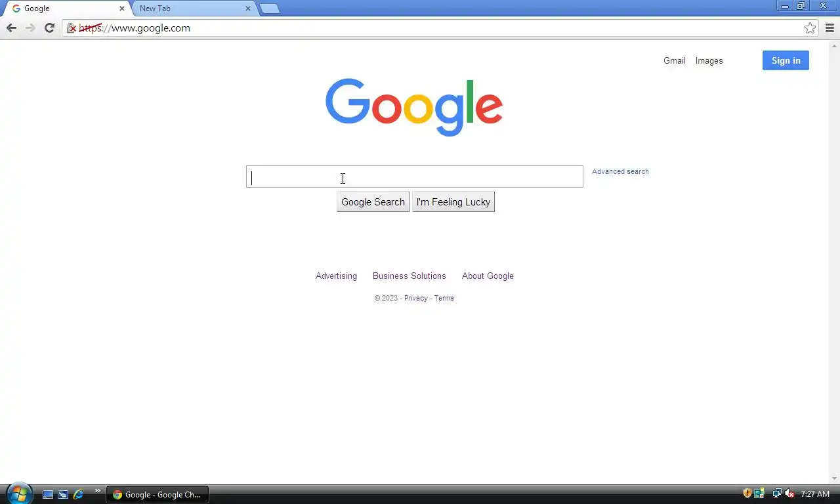Open the Privacy link

416,298
